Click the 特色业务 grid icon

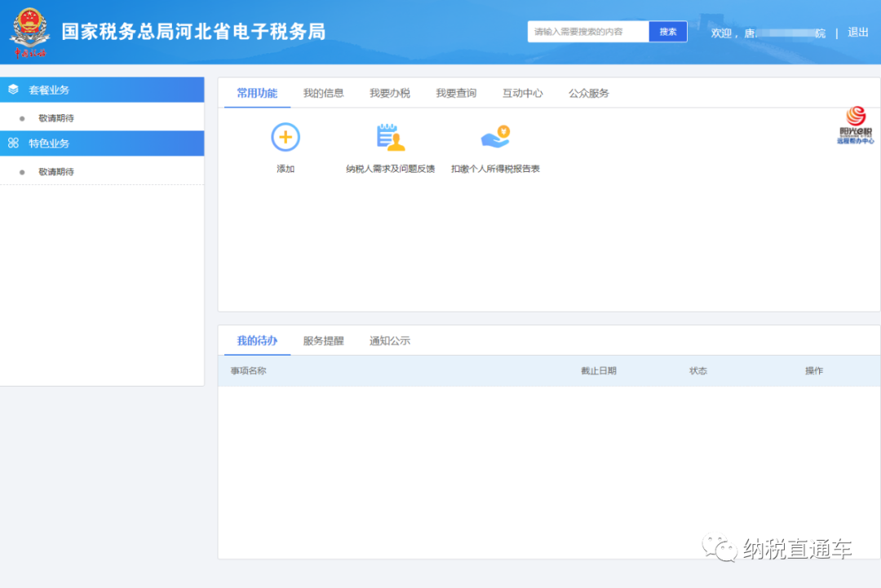[x=14, y=144]
